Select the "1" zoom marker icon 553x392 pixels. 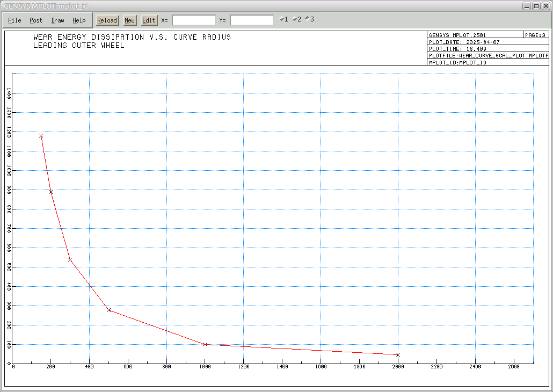tap(283, 19)
